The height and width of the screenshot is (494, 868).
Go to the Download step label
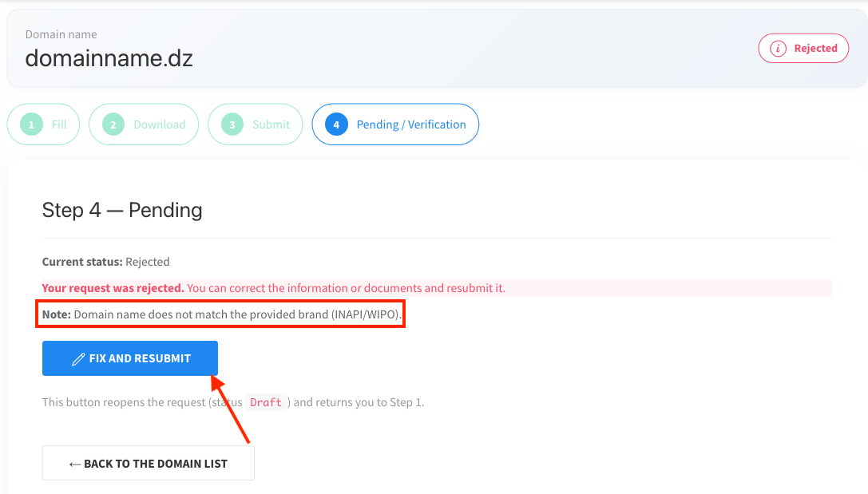[x=159, y=124]
